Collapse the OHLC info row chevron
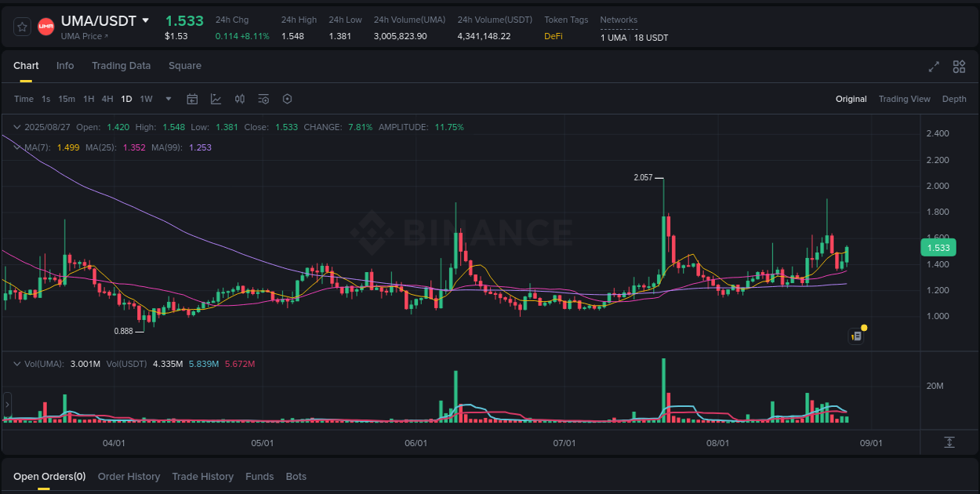980x494 pixels. pyautogui.click(x=16, y=126)
